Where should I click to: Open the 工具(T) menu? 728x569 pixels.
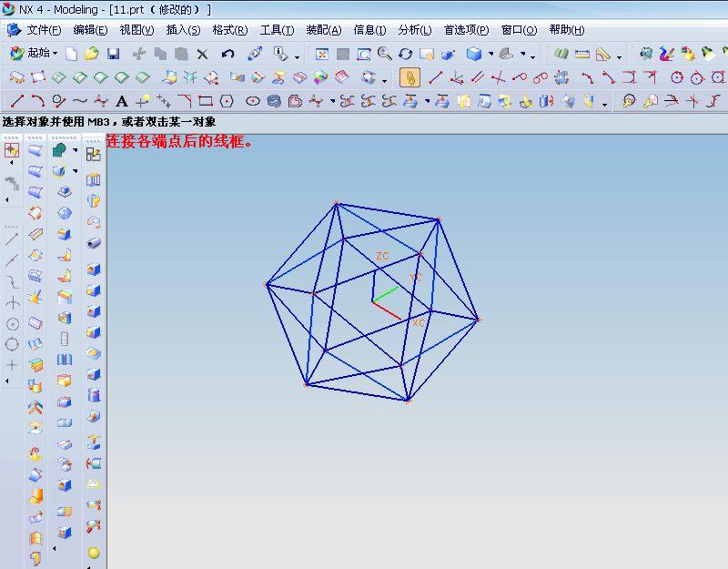[277, 30]
